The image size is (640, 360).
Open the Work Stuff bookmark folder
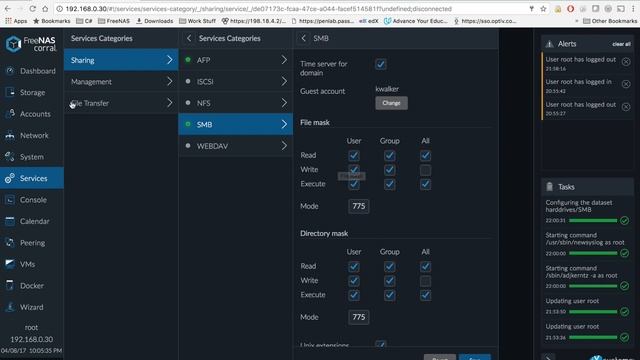click(x=197, y=21)
